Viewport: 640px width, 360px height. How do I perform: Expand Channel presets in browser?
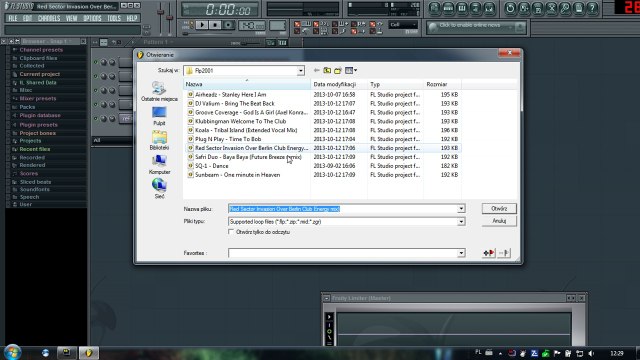tap(41, 50)
